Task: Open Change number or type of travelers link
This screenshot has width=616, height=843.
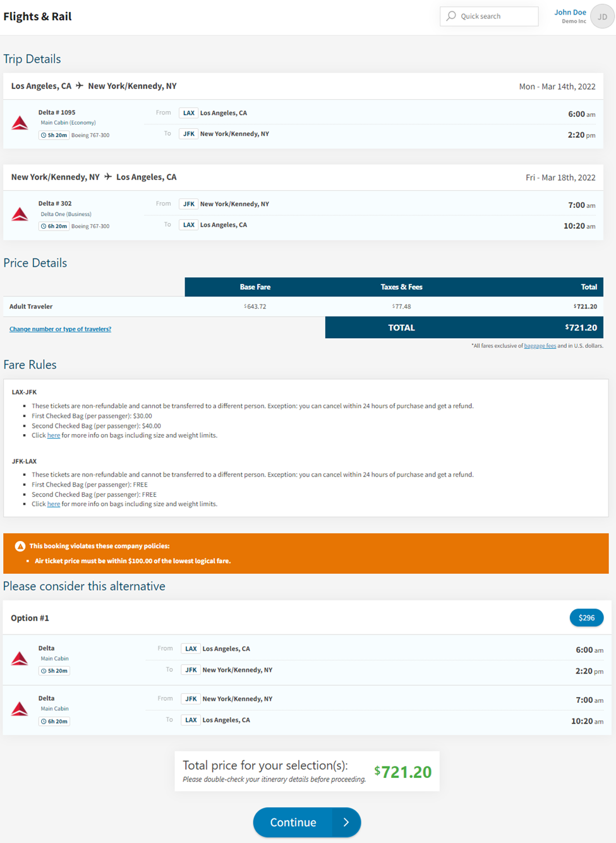Action: coord(60,329)
